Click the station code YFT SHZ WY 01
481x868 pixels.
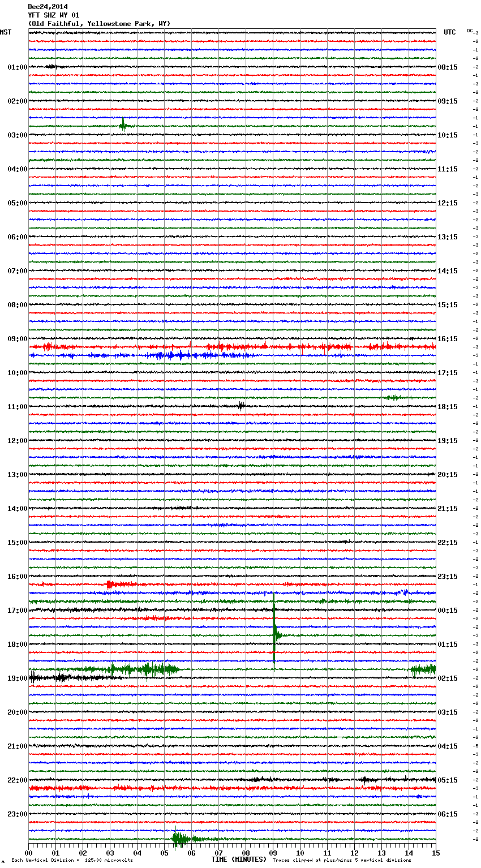point(54,15)
